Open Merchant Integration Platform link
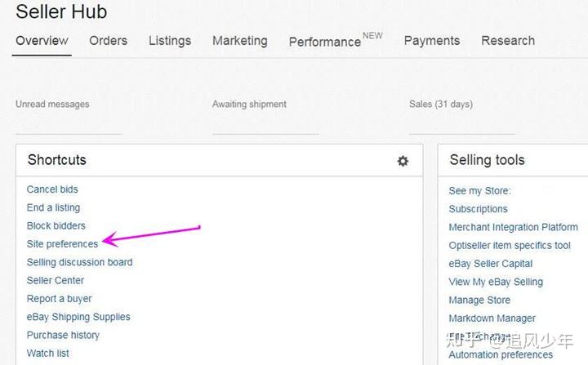The image size is (588, 365). click(x=513, y=227)
